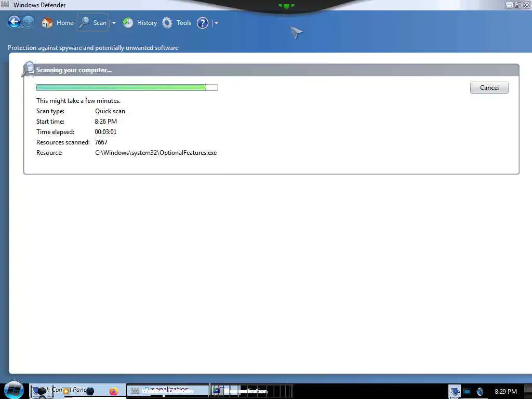Restore down the Windows Defender window

pyautogui.click(x=518, y=5)
